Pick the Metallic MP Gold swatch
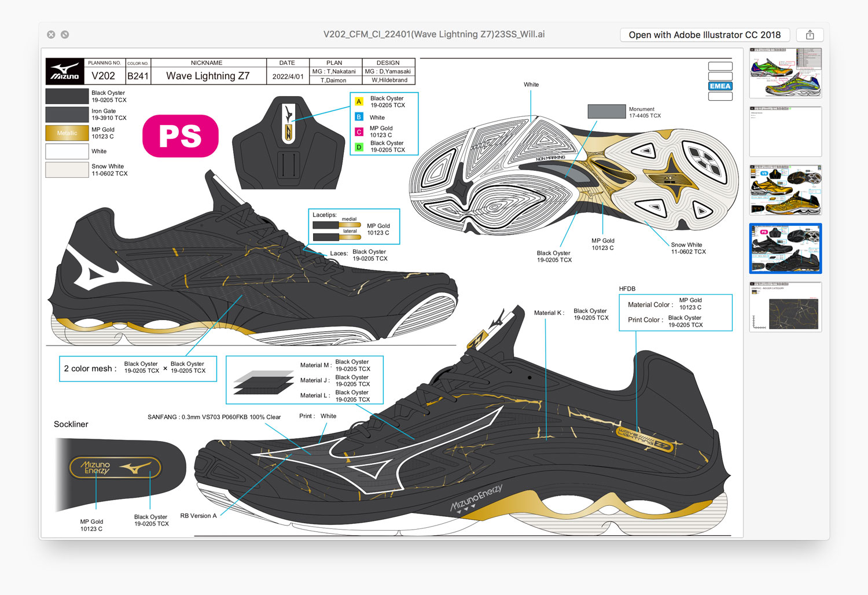The height and width of the screenshot is (595, 868). pyautogui.click(x=67, y=133)
